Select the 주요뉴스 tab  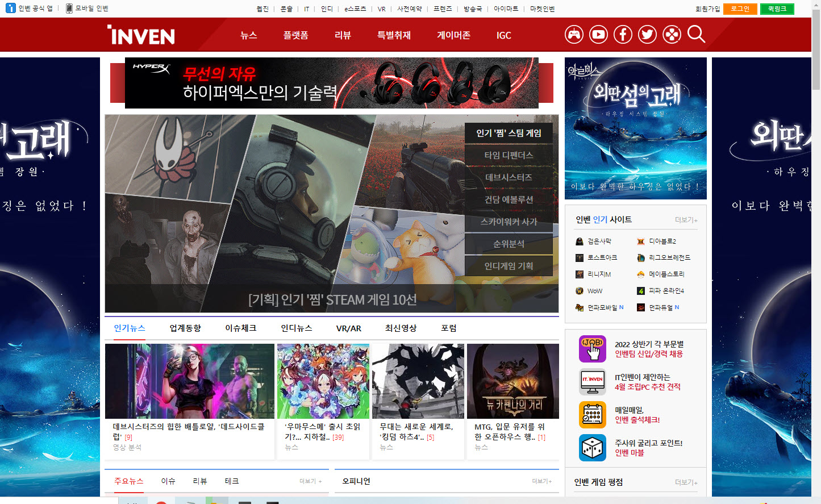pyautogui.click(x=129, y=481)
